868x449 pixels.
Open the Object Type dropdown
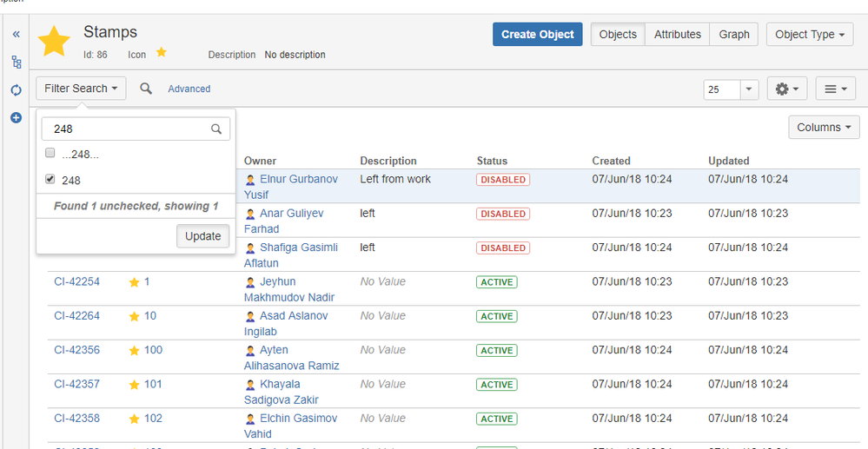809,35
